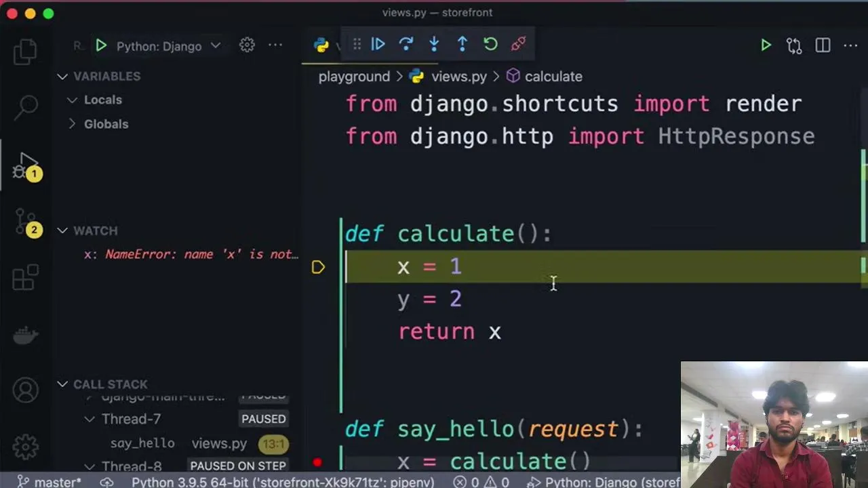
Task: Click the sync changes cloud icon
Action: tap(106, 482)
